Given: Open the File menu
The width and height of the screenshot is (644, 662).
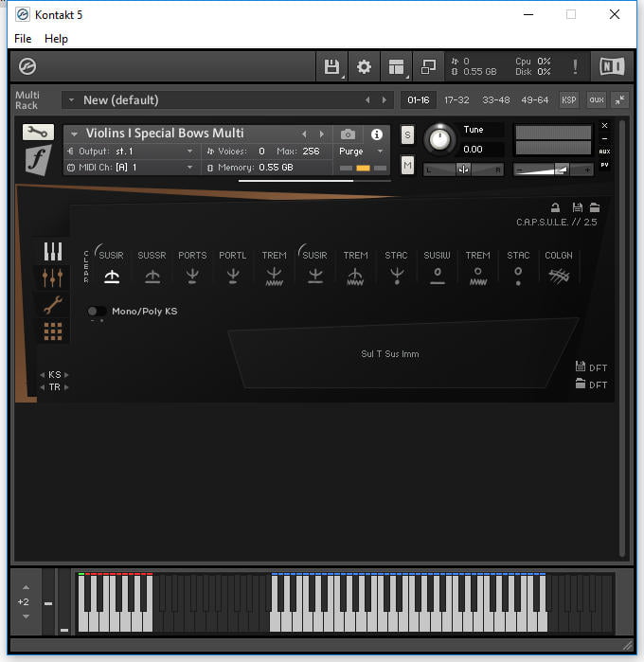Looking at the screenshot, I should coord(23,39).
